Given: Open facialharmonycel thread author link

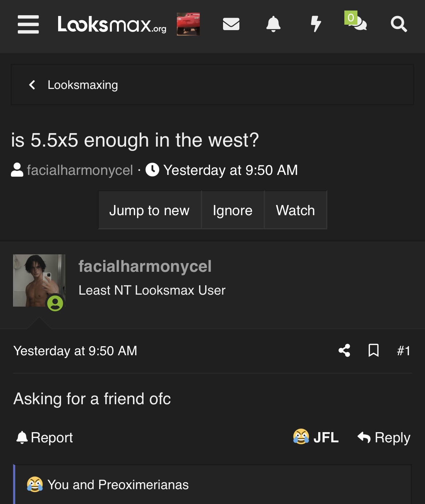Looking at the screenshot, I should (x=80, y=170).
